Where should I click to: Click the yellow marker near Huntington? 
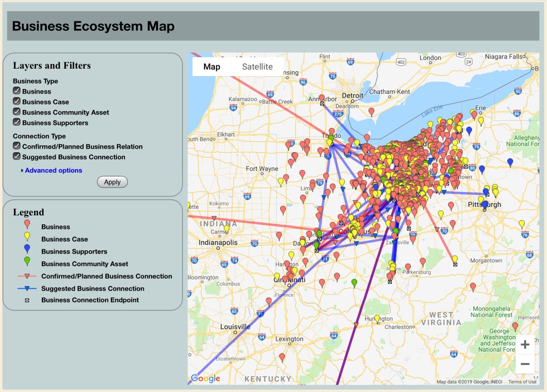pyautogui.click(x=377, y=318)
